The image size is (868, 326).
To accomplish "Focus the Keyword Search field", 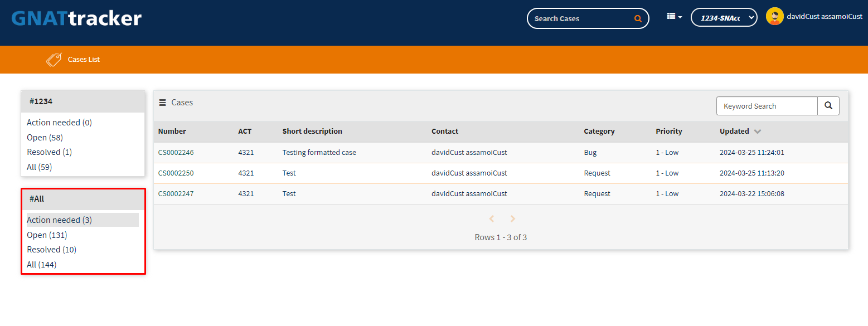I will click(x=767, y=106).
